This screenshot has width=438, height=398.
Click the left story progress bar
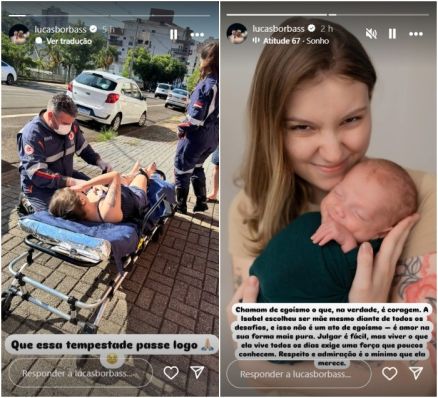point(109,16)
